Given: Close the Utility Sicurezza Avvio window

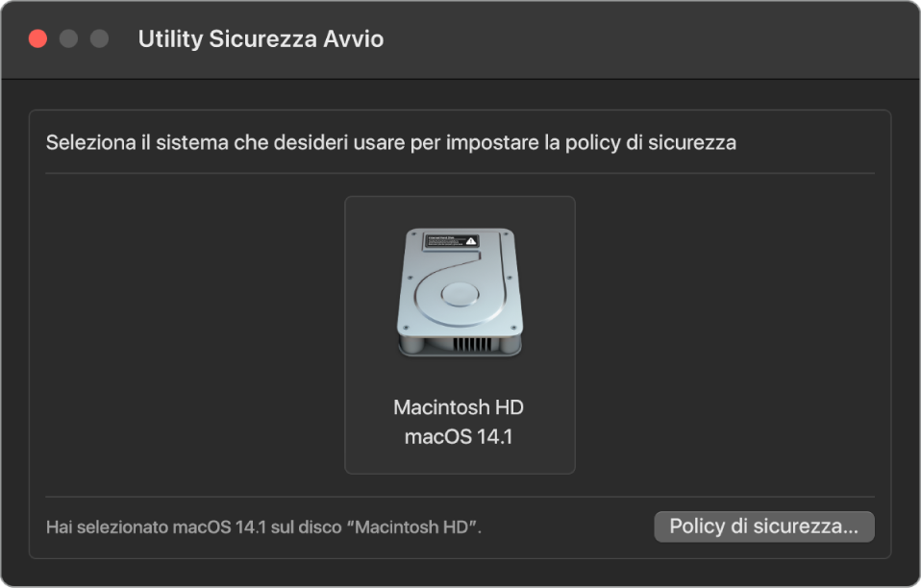Looking at the screenshot, I should point(38,39).
